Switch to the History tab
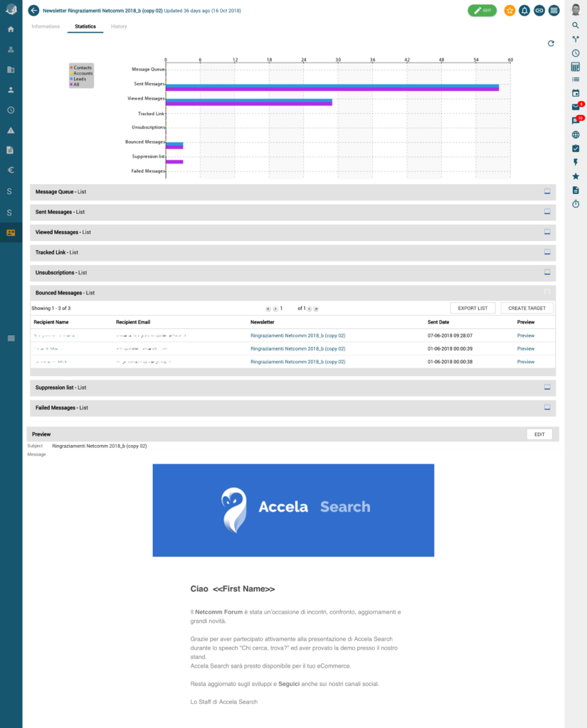Image resolution: width=587 pixels, height=728 pixels. coord(119,26)
